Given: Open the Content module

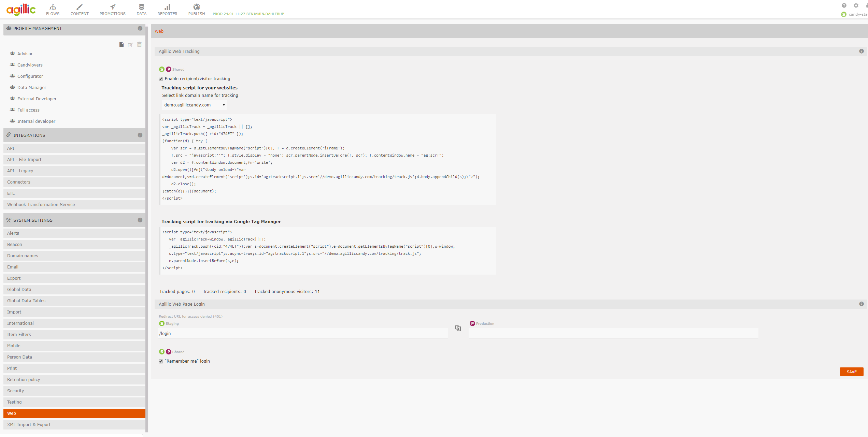Looking at the screenshot, I should point(79,9).
